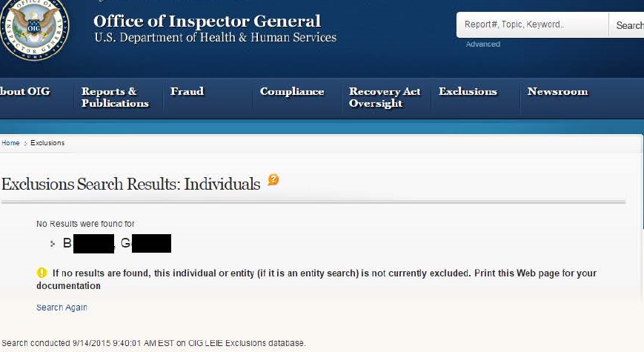644x352 pixels.
Task: Open the About OIG menu
Action: point(24,92)
